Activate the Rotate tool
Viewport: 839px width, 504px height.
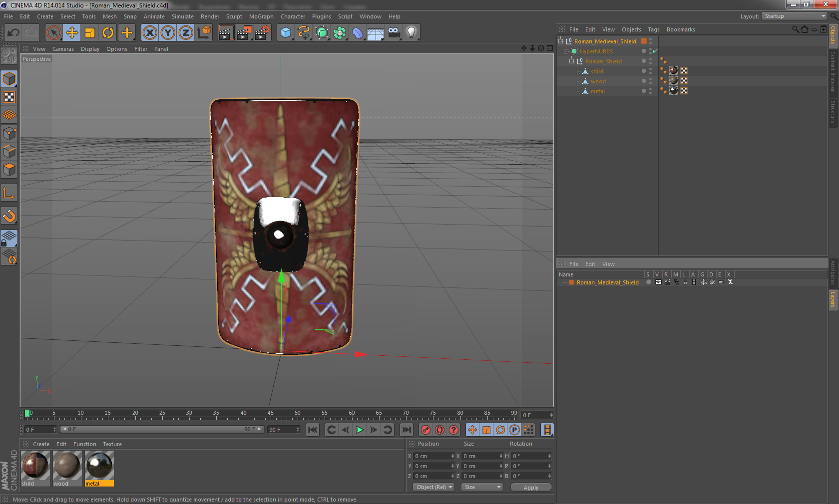click(x=108, y=33)
